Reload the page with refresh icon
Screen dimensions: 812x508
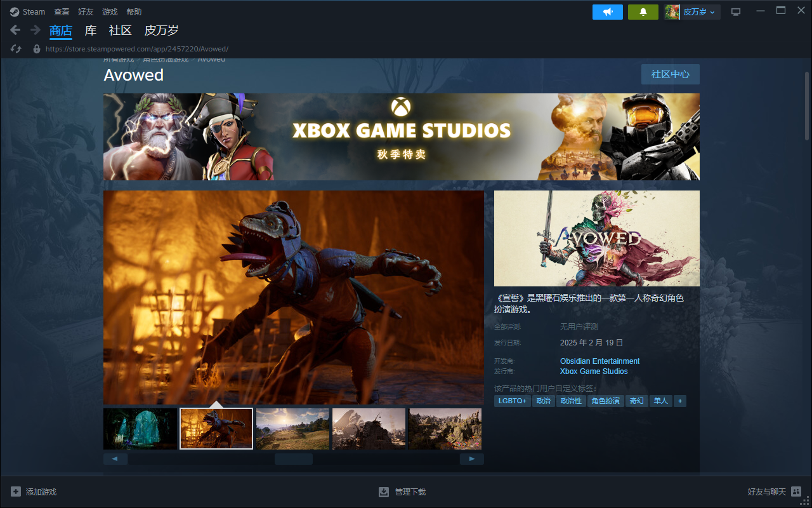(x=16, y=49)
